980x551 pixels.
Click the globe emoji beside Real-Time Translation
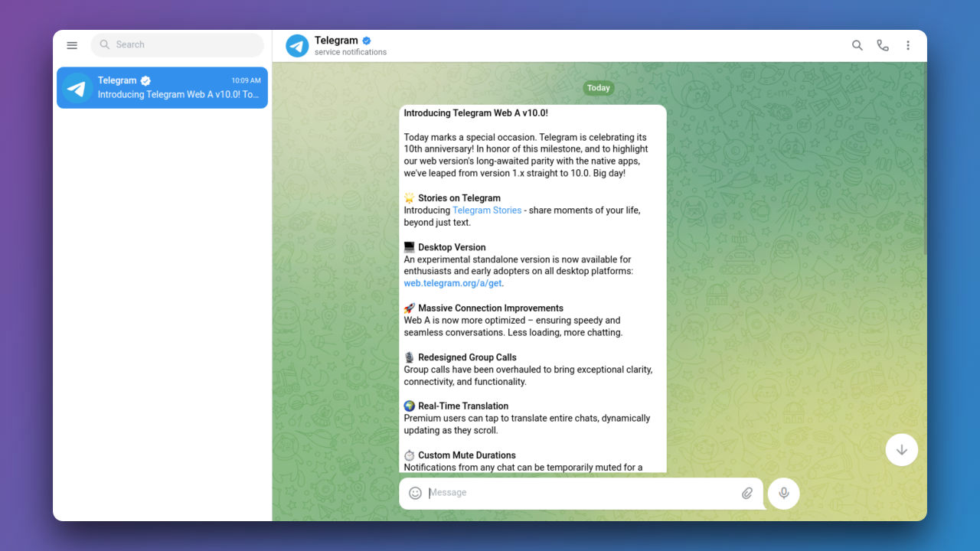pyautogui.click(x=410, y=406)
